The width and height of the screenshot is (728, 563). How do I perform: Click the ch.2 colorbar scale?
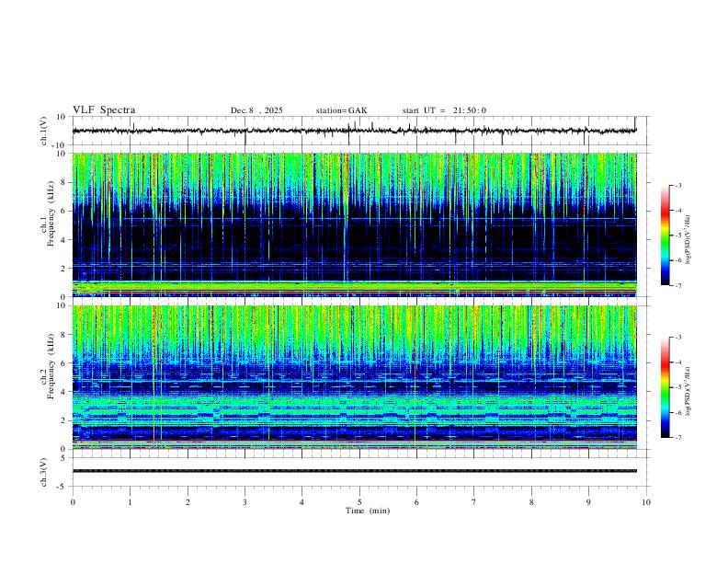[665, 387]
